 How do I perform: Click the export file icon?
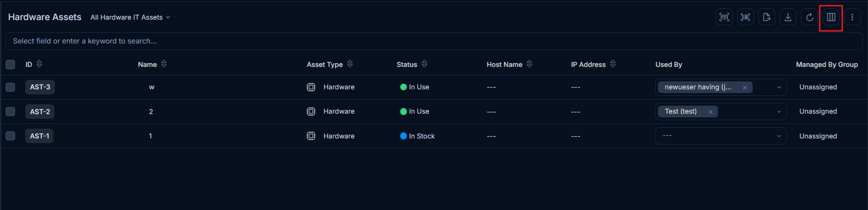point(767,17)
